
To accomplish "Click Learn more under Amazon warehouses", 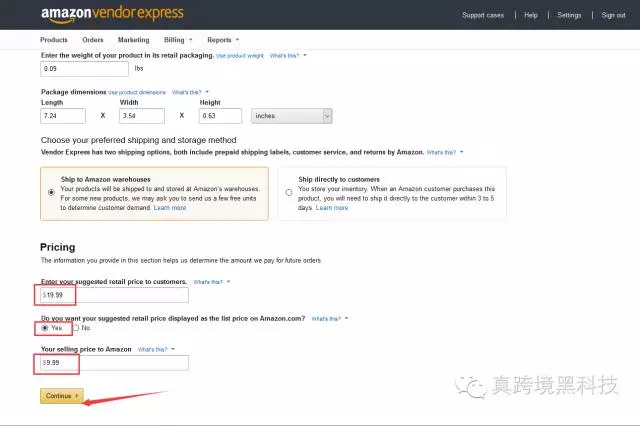I will pyautogui.click(x=170, y=208).
